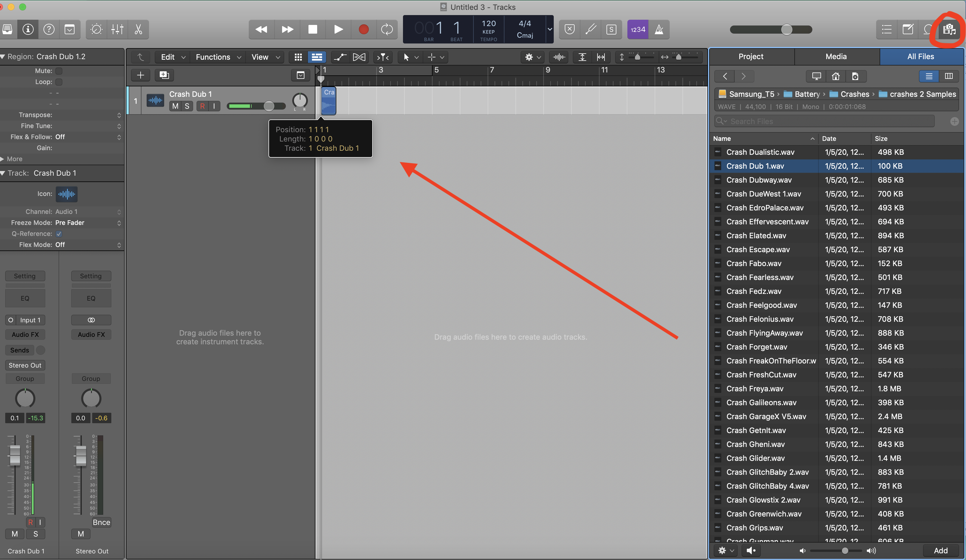Open the Smart Controls button
The width and height of the screenshot is (966, 560).
(96, 30)
